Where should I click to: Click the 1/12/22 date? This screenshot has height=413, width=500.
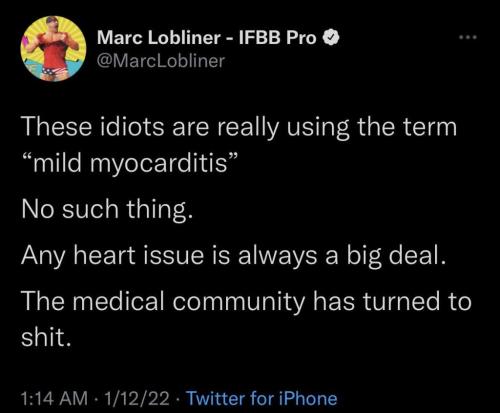[137, 398]
